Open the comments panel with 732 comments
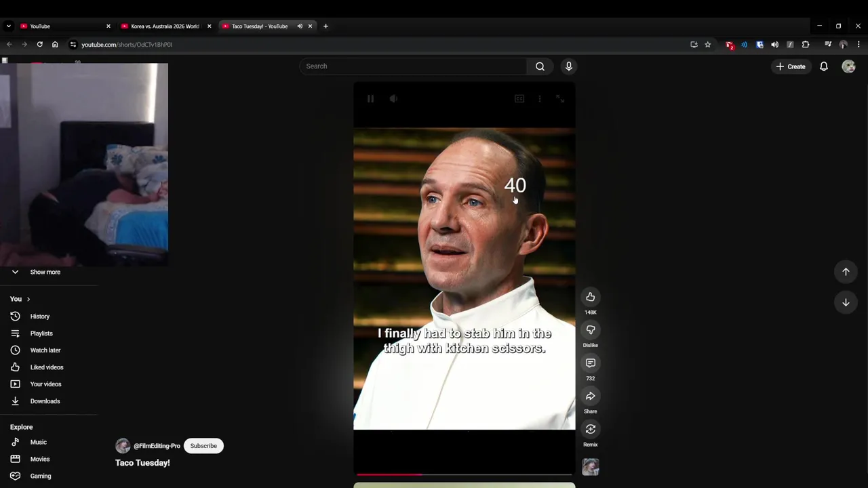The height and width of the screenshot is (488, 868). (591, 363)
